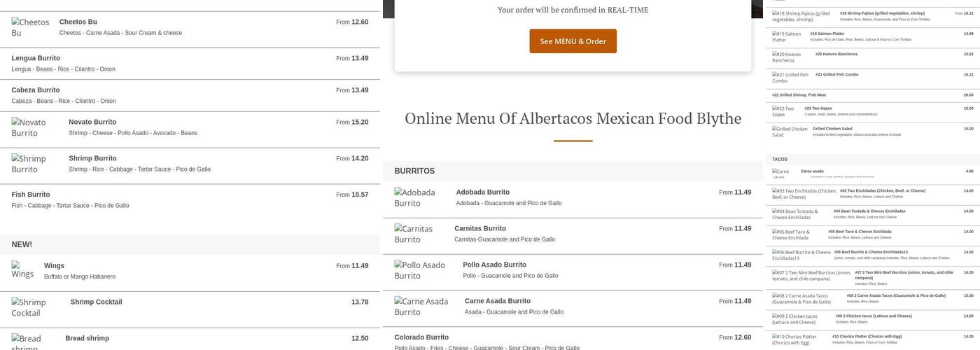
Task: Click the Online Menu Of Albertacos heading
Action: (573, 118)
